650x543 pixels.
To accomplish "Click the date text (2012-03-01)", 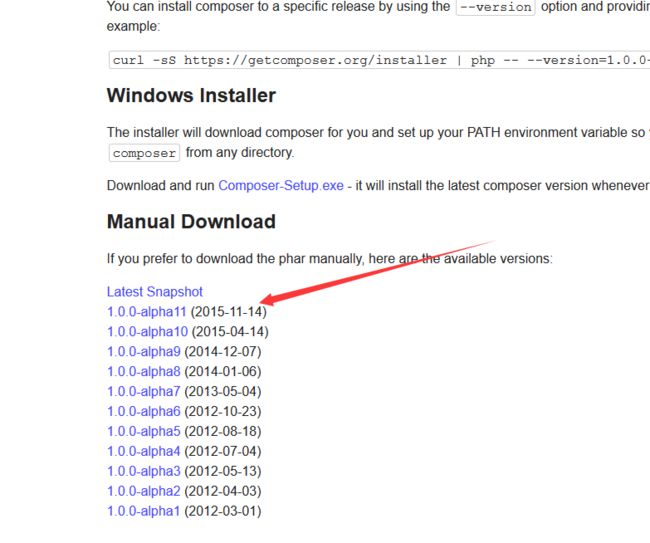I will (223, 511).
